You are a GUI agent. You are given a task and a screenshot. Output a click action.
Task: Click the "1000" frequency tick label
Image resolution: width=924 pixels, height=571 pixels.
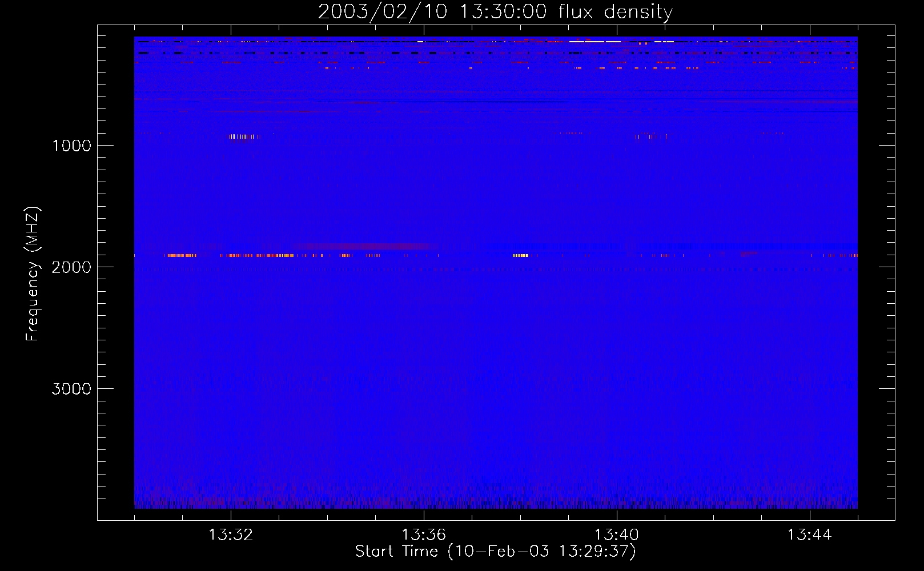[x=71, y=146]
